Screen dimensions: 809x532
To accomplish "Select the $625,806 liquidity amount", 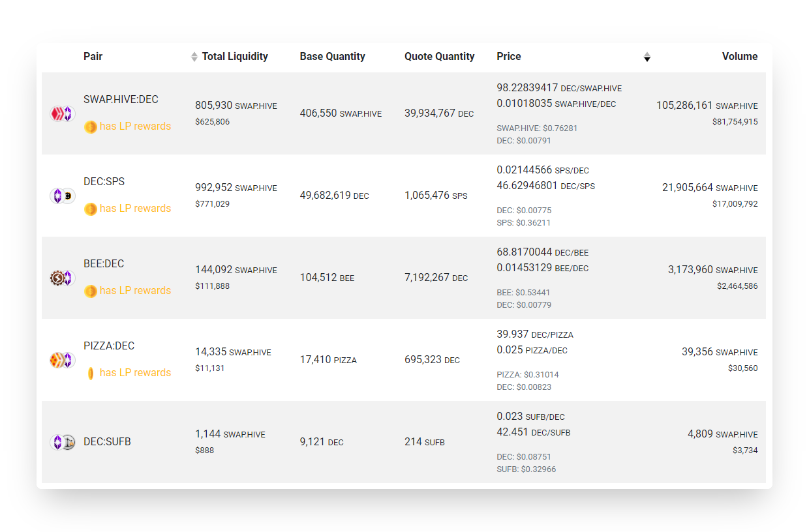I will [212, 121].
